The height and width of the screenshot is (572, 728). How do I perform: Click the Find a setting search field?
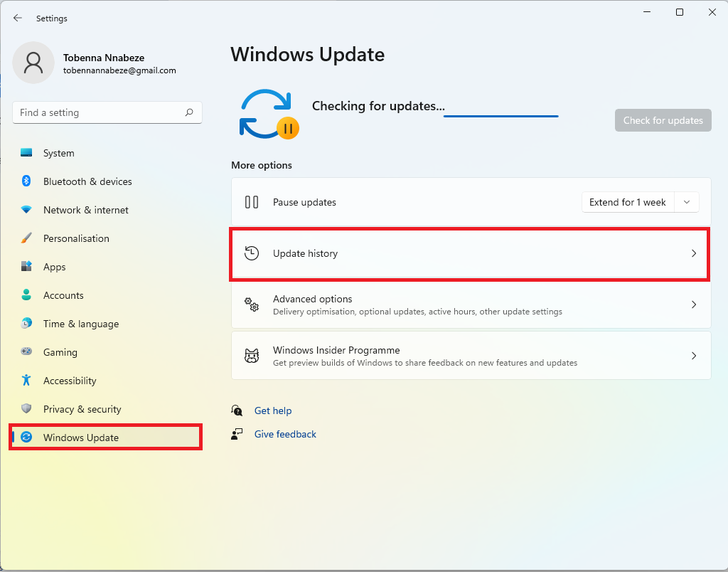pos(107,112)
